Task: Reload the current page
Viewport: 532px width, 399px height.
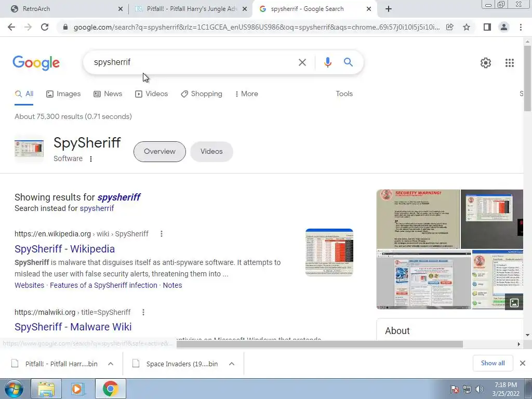Action: pyautogui.click(x=45, y=27)
